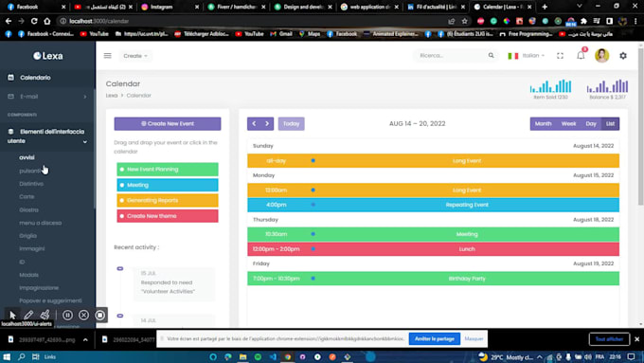This screenshot has width=644, height=363.
Task: Open Spotify from the taskbar
Action: (258, 356)
